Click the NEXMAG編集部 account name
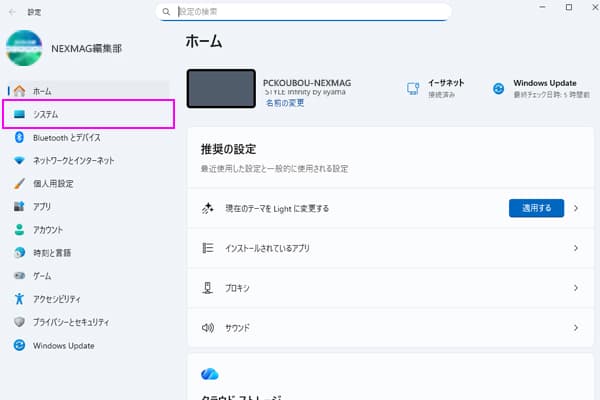This screenshot has height=400, width=600. (86, 49)
